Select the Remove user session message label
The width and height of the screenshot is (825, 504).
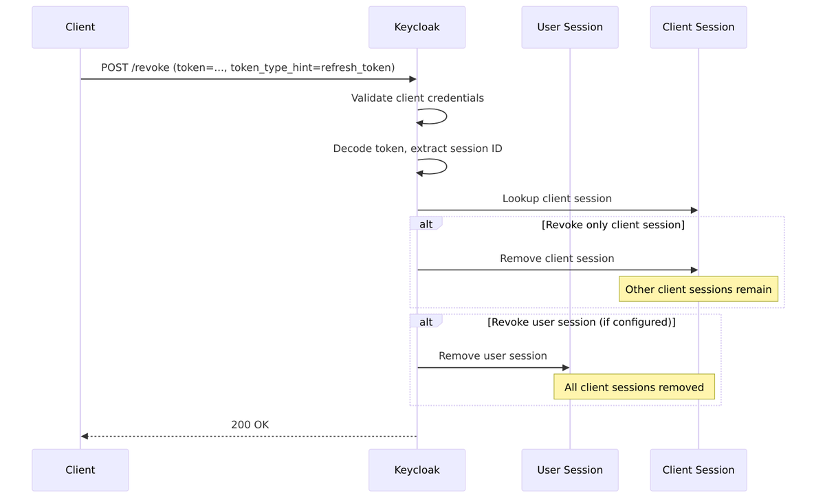492,356
